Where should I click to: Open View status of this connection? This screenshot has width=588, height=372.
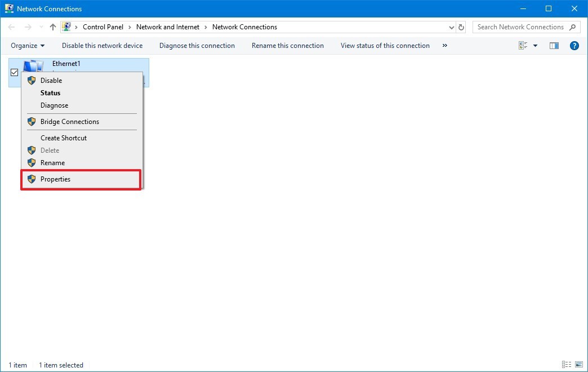[385, 46]
